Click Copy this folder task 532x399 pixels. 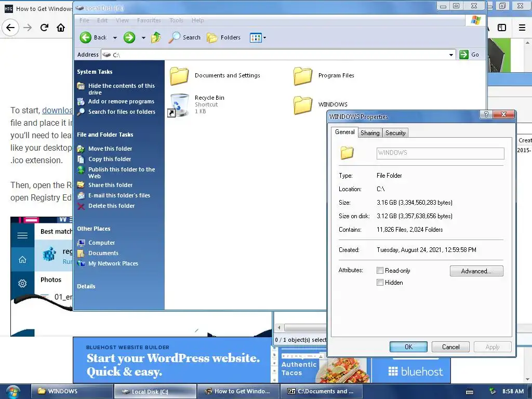click(110, 159)
